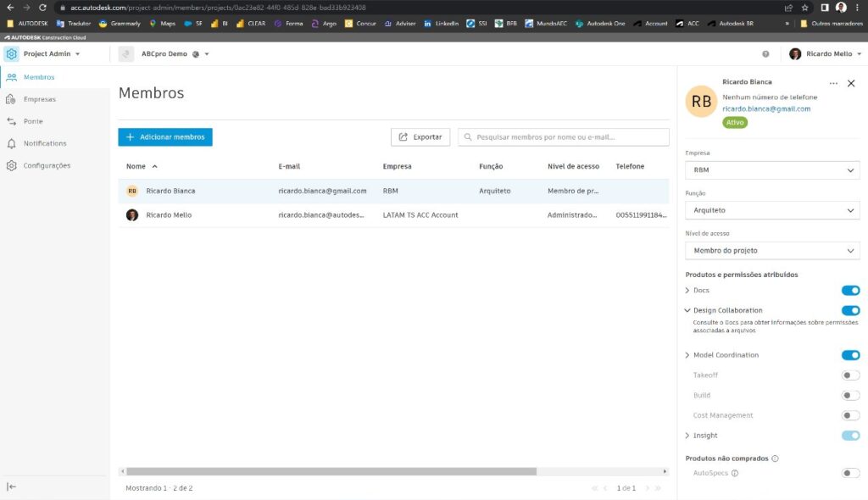868x500 pixels.
Task: Click the info icon next to Produtos não comprados
Action: [775, 458]
